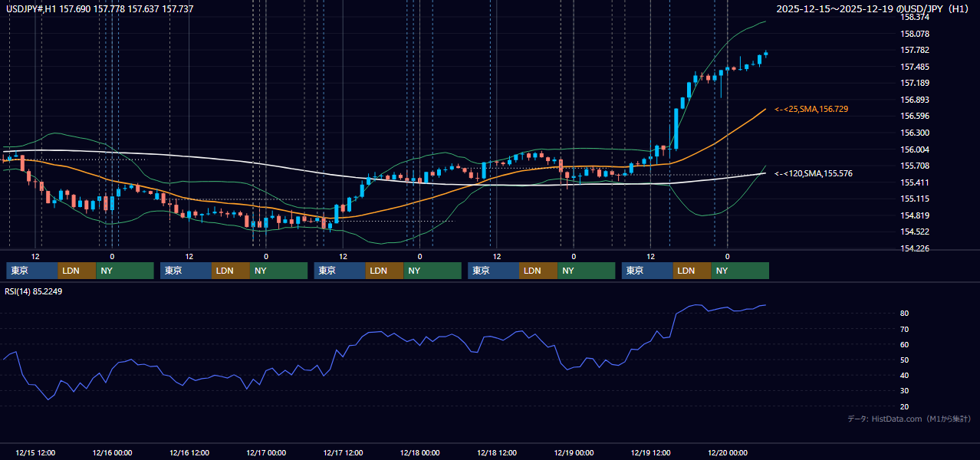The image size is (980, 460).
Task: Select the 12/19 00:00 date label
Action: point(574,452)
